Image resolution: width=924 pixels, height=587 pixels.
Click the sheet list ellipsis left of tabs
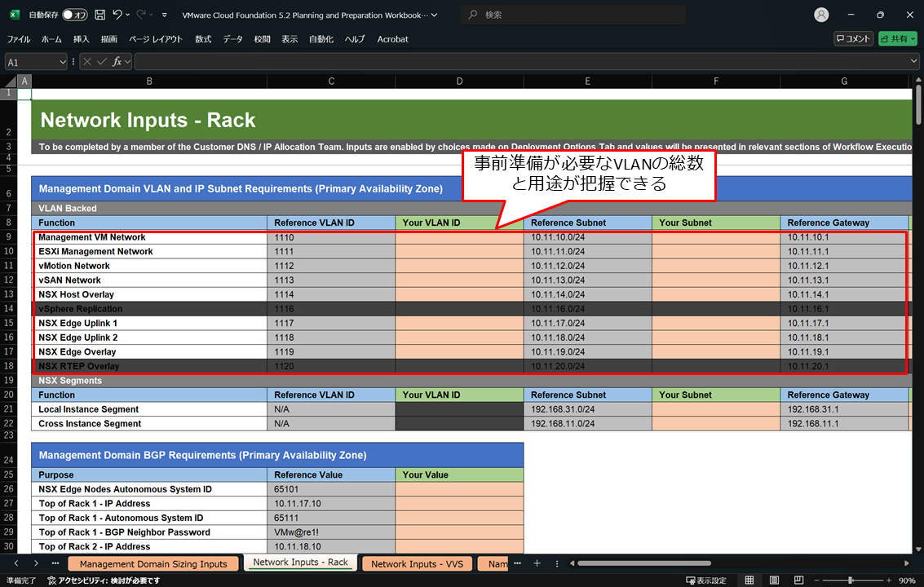(x=55, y=563)
